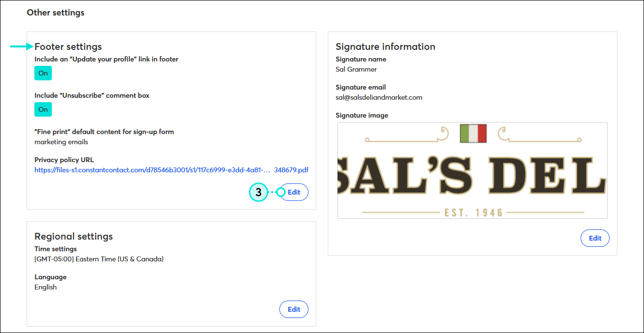Edit the Regional settings
The height and width of the screenshot is (333, 644).
pyautogui.click(x=294, y=309)
